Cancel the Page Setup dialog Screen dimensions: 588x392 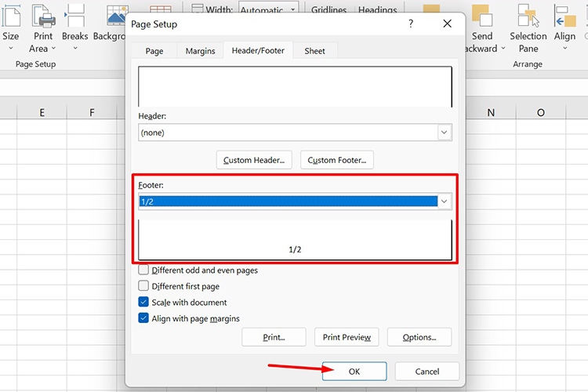point(426,372)
